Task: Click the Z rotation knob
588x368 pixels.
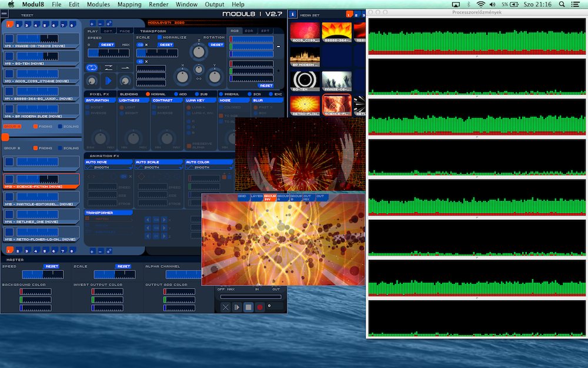Action: click(x=199, y=52)
